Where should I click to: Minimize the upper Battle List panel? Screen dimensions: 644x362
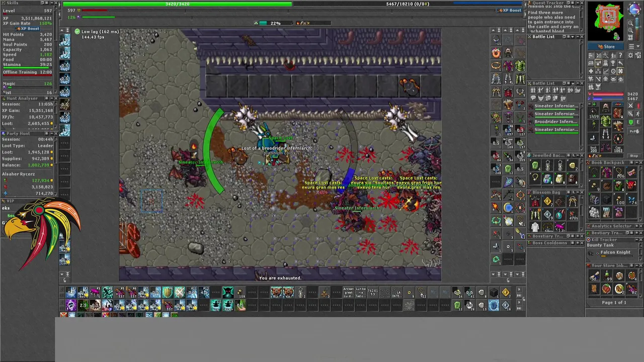click(x=578, y=37)
